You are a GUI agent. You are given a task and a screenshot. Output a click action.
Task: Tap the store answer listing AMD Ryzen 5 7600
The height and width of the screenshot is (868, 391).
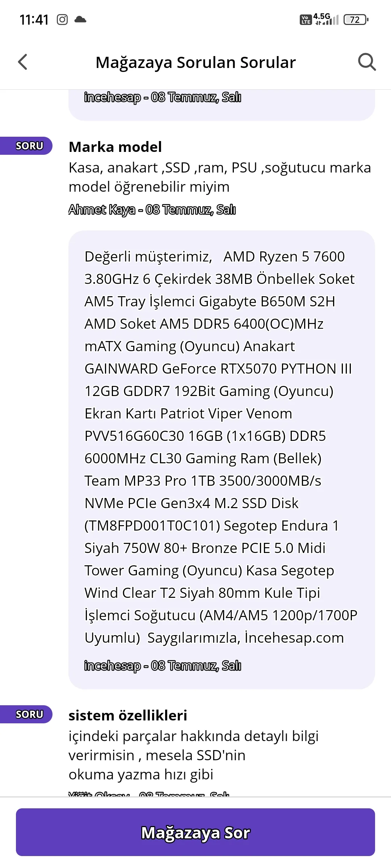coord(221,447)
